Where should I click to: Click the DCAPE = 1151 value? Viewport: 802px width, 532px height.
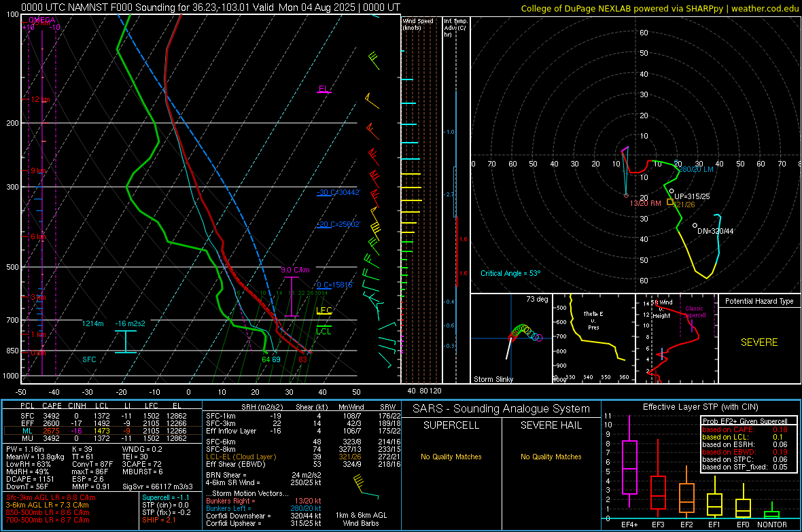point(30,479)
